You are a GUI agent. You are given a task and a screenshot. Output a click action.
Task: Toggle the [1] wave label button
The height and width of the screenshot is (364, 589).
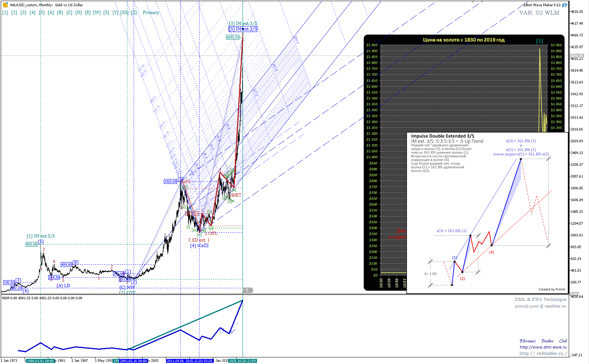tap(5, 13)
